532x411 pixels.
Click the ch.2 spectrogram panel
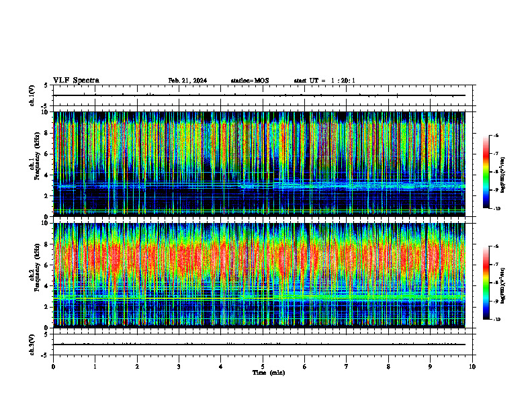click(x=259, y=275)
